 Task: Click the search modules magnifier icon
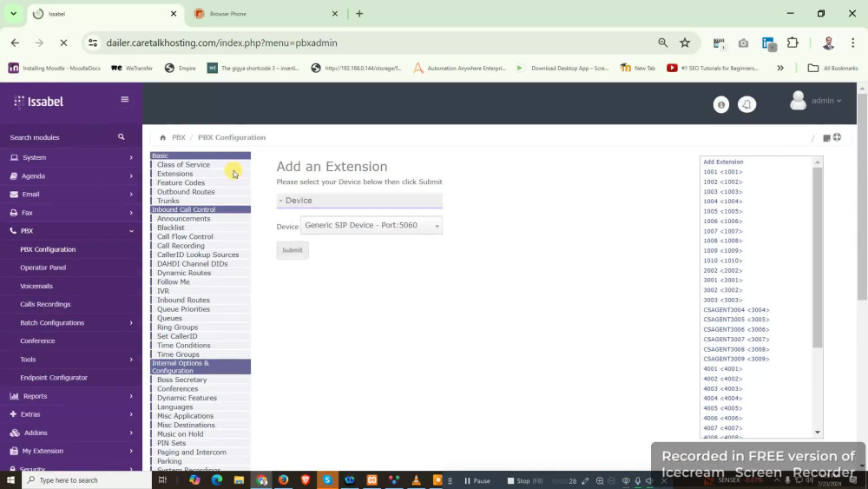122,136
